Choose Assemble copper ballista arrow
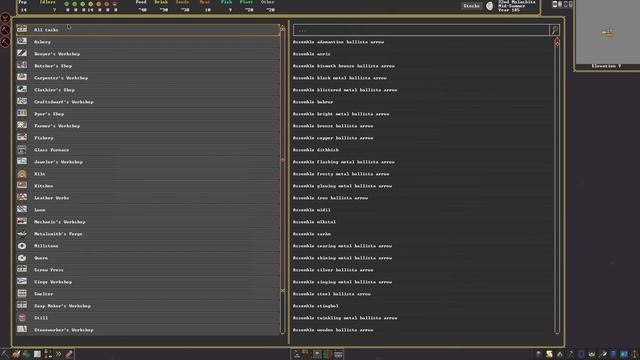Screen dimensions: 640x360 333,138
